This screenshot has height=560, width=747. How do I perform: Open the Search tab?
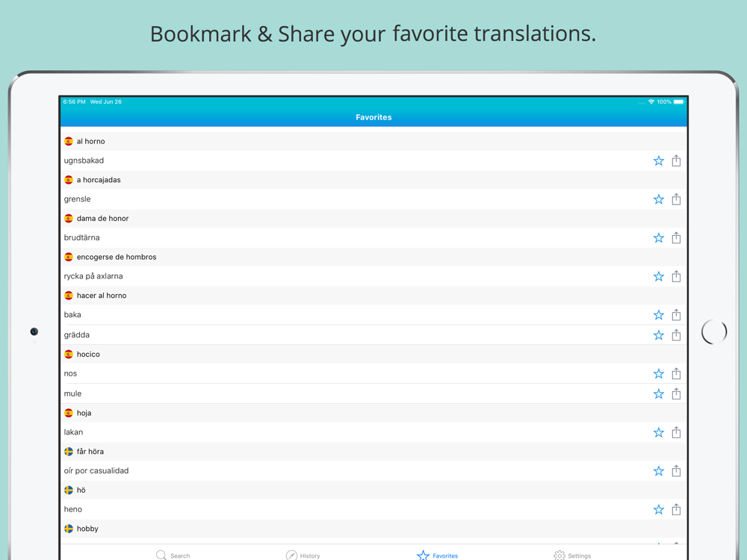tap(173, 555)
